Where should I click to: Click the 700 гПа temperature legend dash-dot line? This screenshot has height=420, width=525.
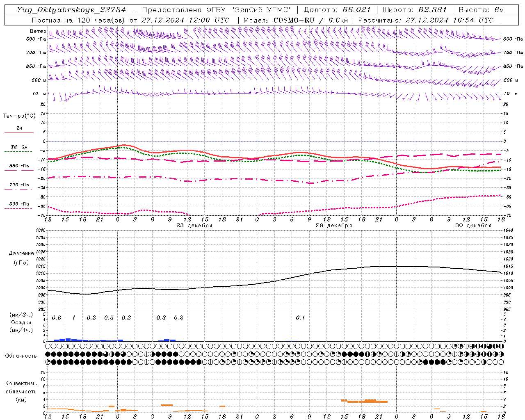[18, 189]
